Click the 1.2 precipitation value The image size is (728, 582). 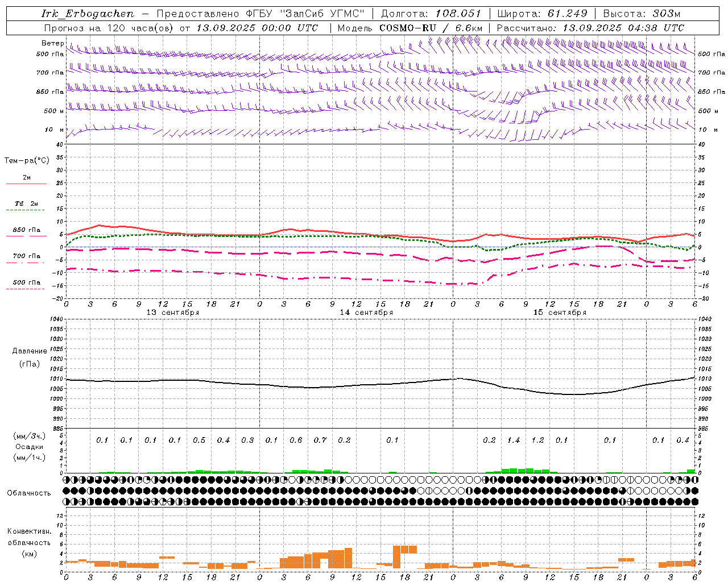pos(537,440)
